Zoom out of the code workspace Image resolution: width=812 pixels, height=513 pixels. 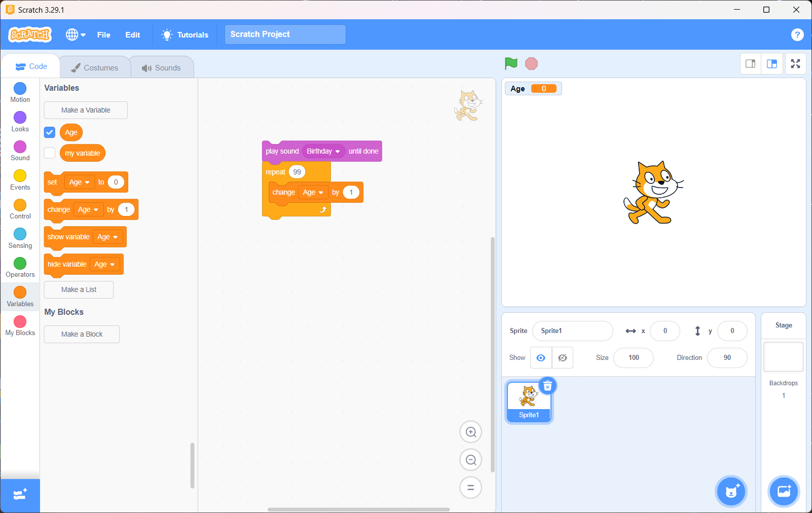[x=470, y=460]
